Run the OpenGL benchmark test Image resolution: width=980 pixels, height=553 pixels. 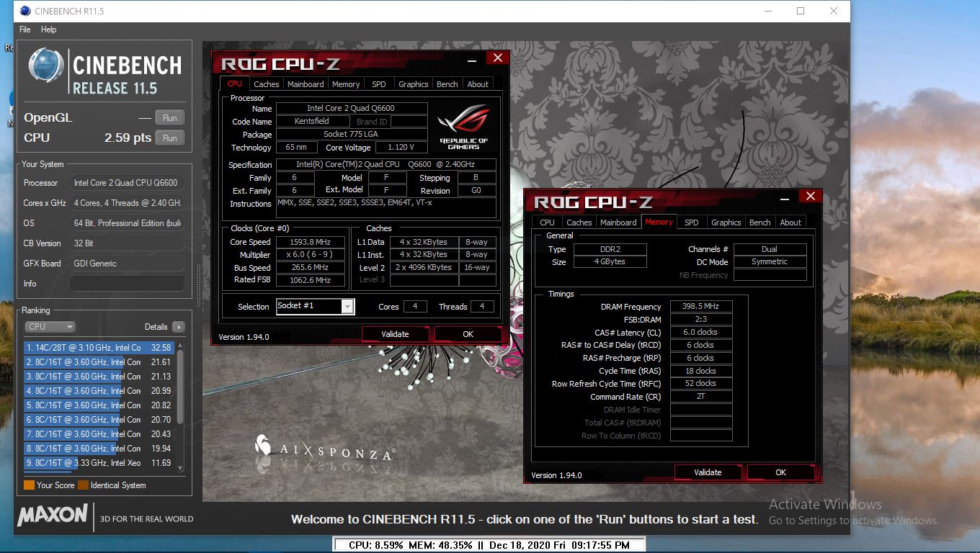(170, 118)
